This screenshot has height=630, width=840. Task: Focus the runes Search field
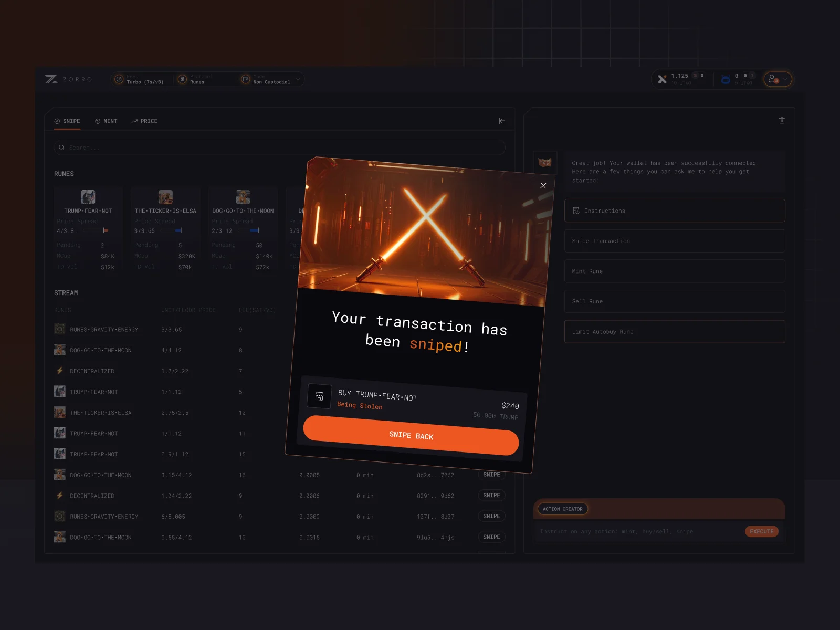click(279, 148)
